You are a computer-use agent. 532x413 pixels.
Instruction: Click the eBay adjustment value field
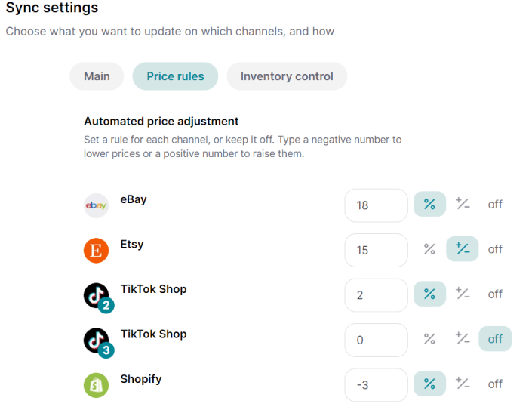pyautogui.click(x=376, y=205)
